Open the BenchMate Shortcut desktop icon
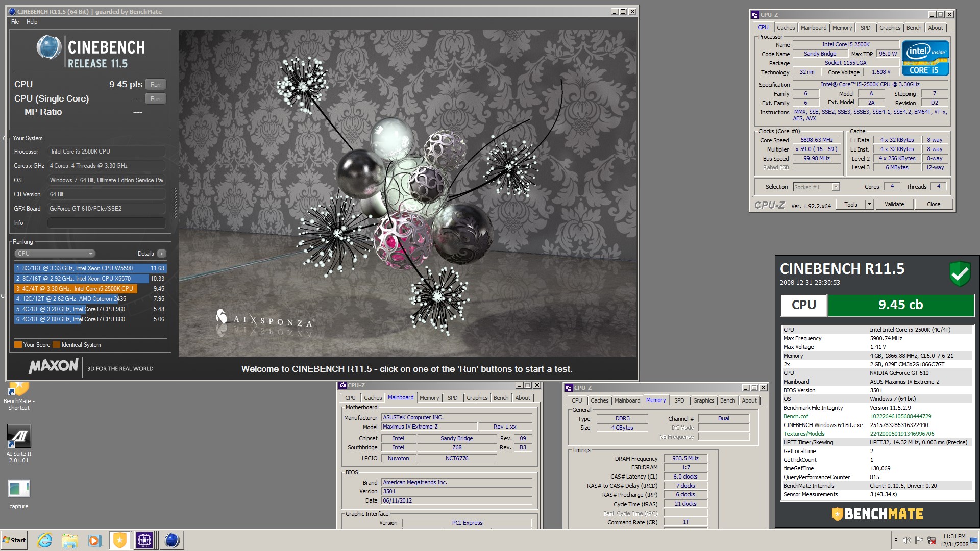The width and height of the screenshot is (980, 551). click(x=19, y=396)
